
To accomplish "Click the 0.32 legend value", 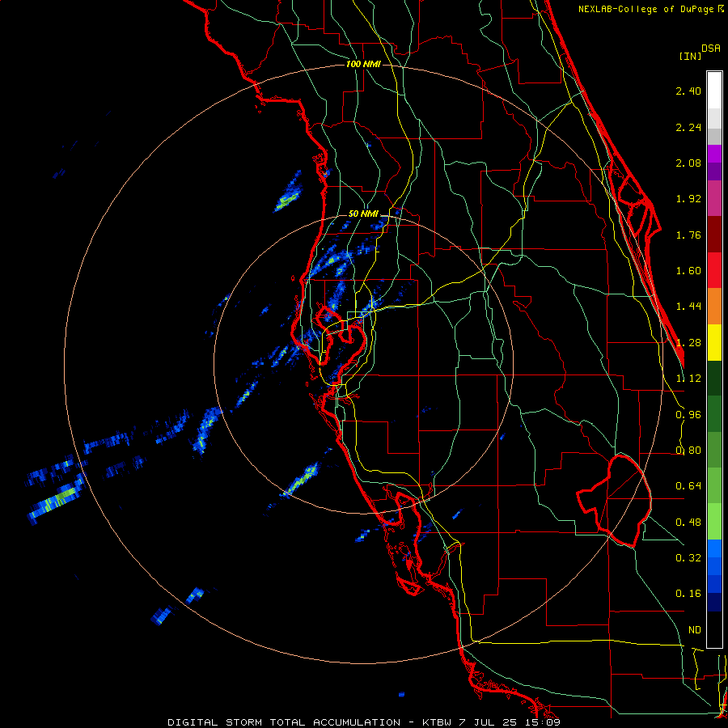I will [x=688, y=558].
